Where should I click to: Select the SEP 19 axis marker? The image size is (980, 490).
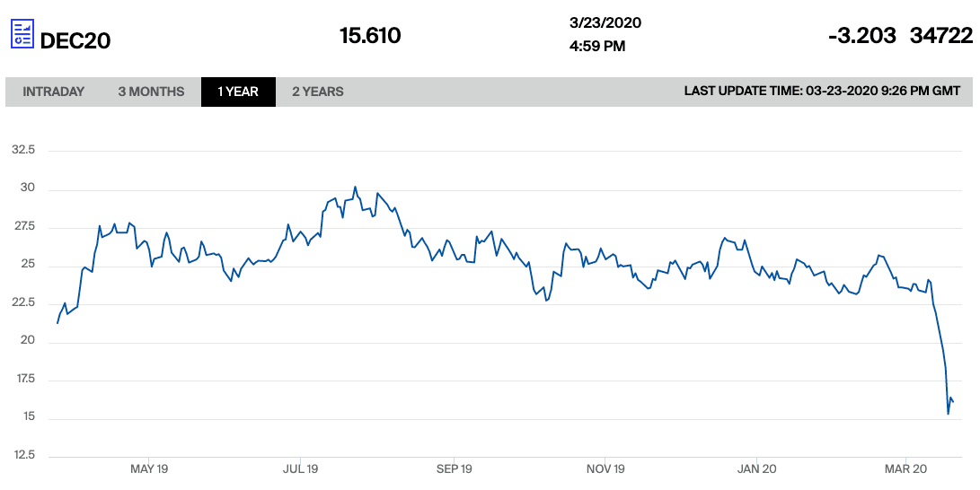coord(454,469)
